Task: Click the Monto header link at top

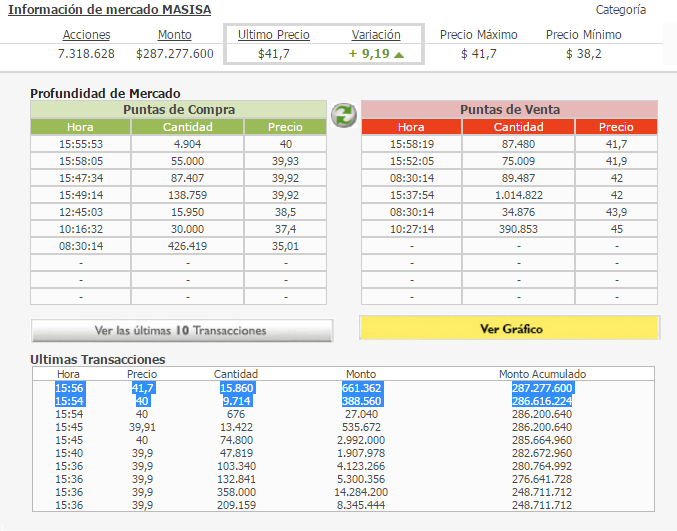Action: click(174, 35)
